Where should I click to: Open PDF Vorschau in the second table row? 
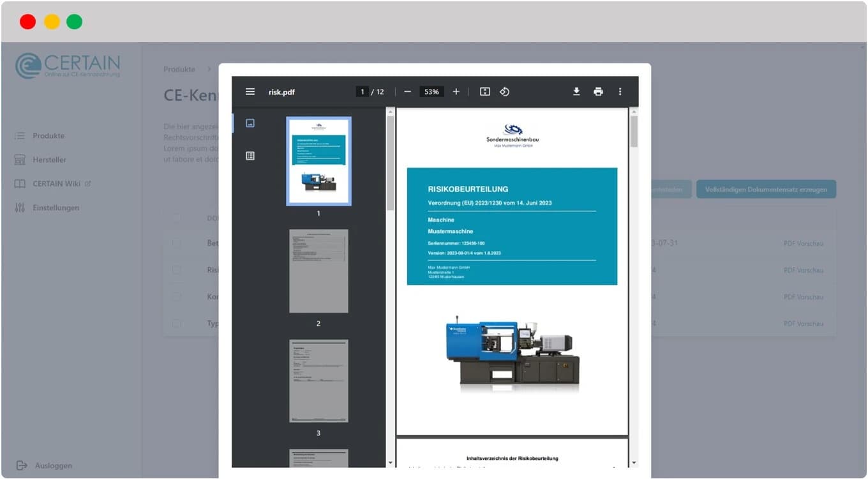[x=804, y=270]
